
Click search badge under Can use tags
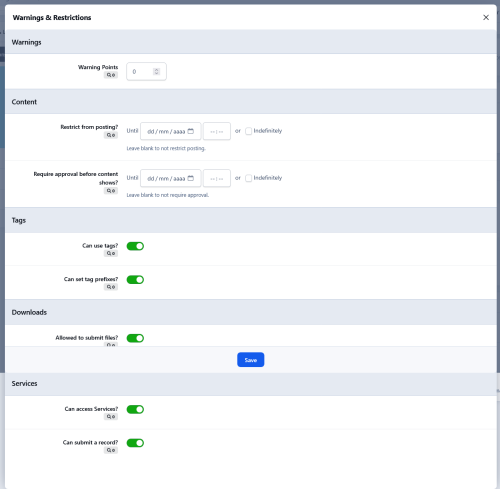tap(111, 254)
